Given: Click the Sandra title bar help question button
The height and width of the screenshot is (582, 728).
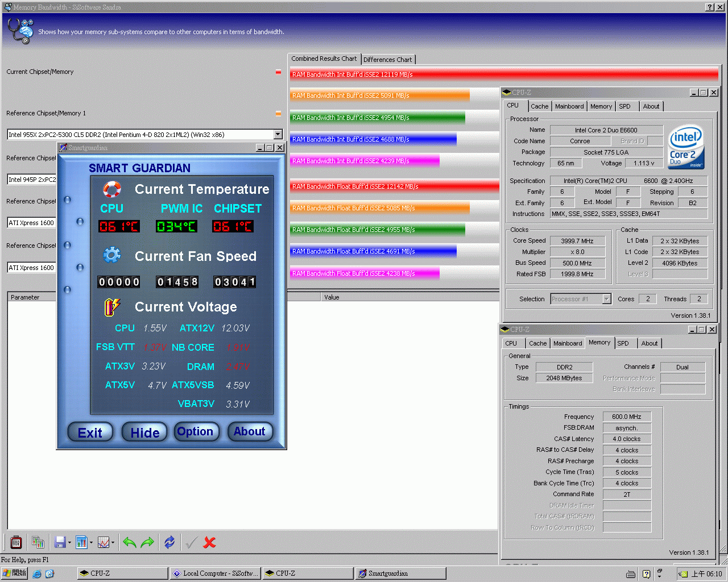Looking at the screenshot, I should pos(710,7).
